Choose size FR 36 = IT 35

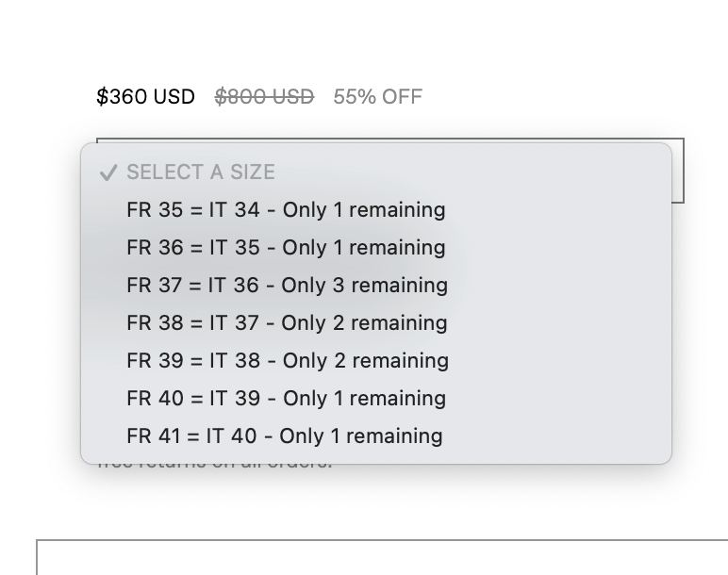[286, 247]
